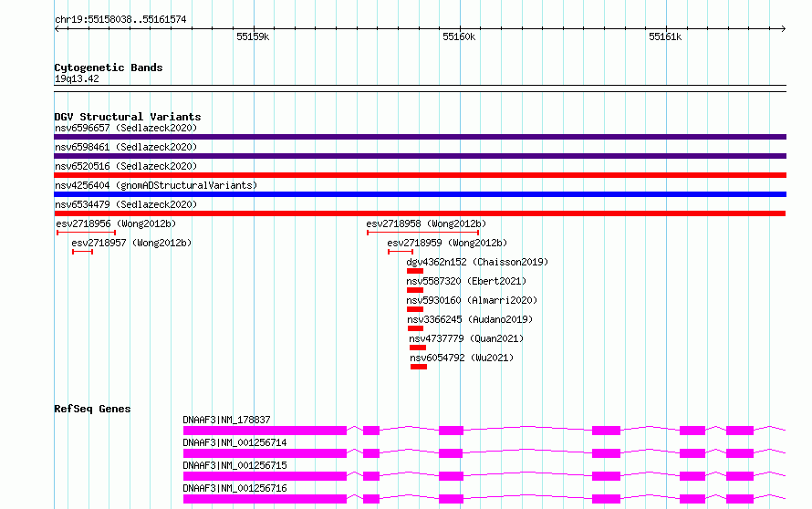Click the chr19:55158038..55161574 coordinate label
The image size is (812, 509).
120,19
